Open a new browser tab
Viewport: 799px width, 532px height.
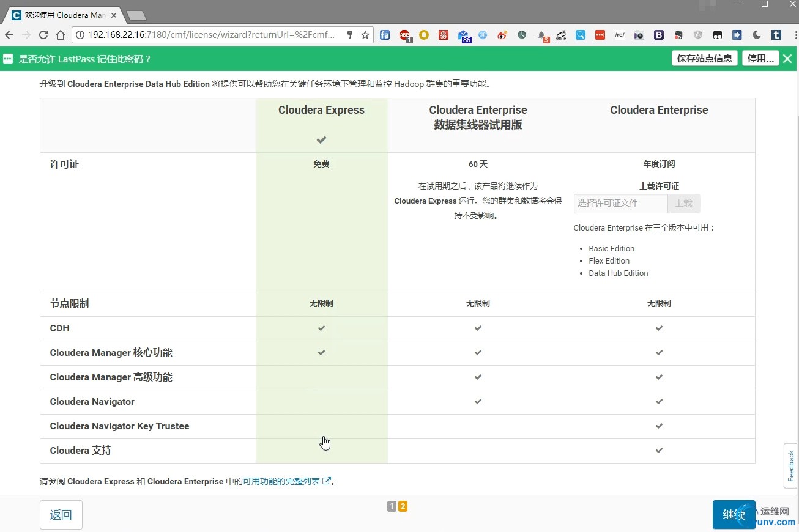tap(136, 15)
